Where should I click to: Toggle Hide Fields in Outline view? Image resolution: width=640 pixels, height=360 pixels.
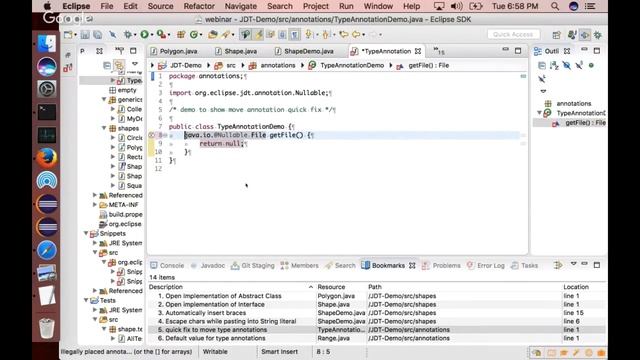pos(567,65)
